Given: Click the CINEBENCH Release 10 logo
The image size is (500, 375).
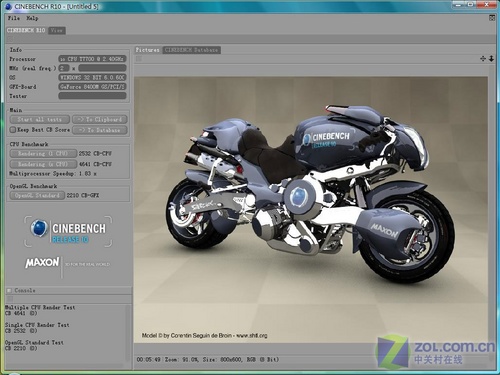Looking at the screenshot, I should [x=68, y=231].
